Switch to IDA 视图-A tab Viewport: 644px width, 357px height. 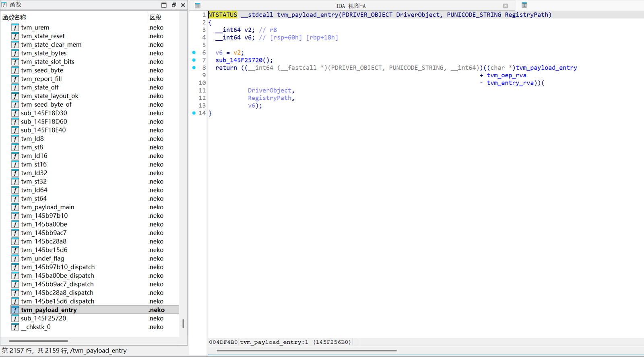[351, 6]
